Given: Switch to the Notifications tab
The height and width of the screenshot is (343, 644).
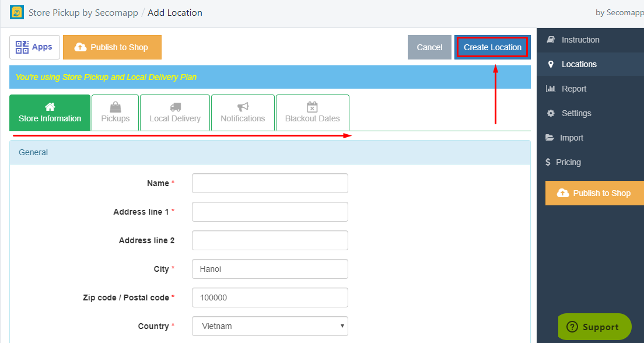Looking at the screenshot, I should pos(243,113).
